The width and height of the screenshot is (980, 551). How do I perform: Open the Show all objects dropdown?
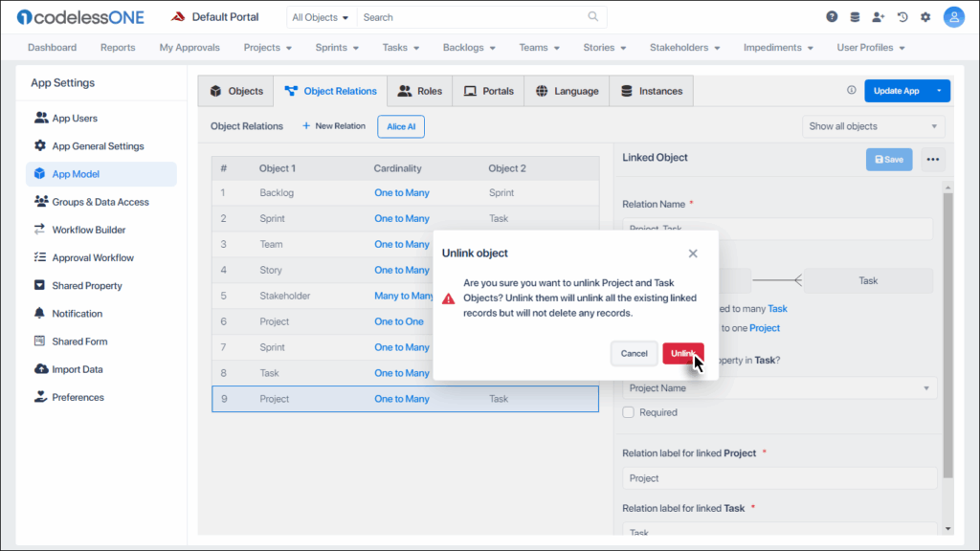coord(873,126)
